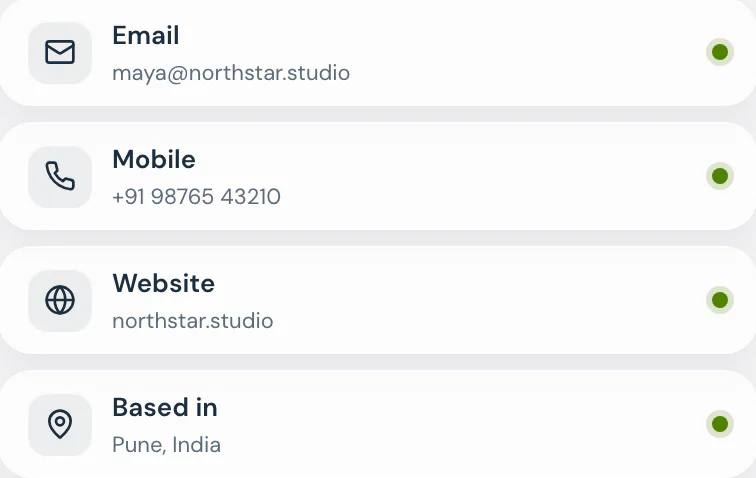Click the green status dot for Mobile

click(720, 176)
